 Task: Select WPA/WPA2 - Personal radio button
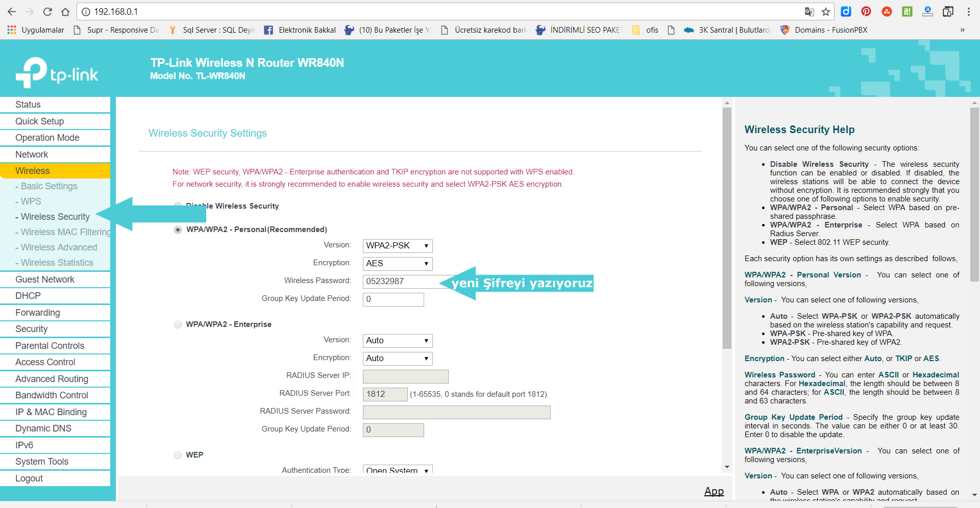click(x=178, y=230)
